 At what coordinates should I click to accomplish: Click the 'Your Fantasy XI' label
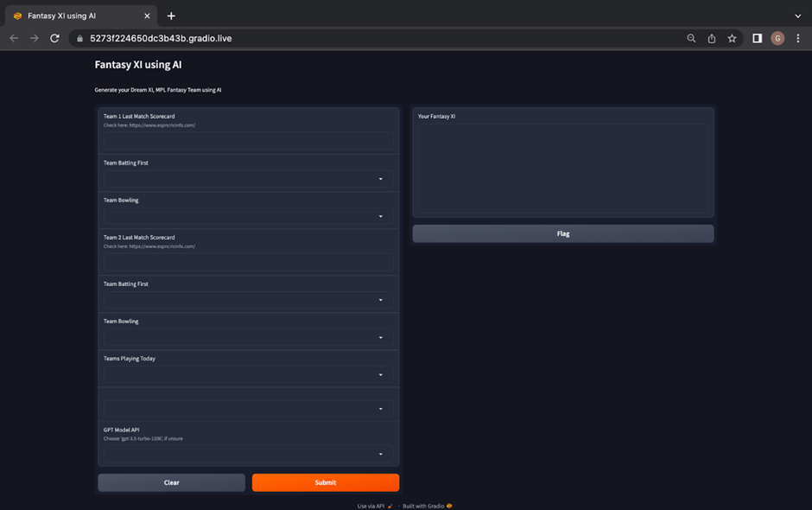coord(436,116)
